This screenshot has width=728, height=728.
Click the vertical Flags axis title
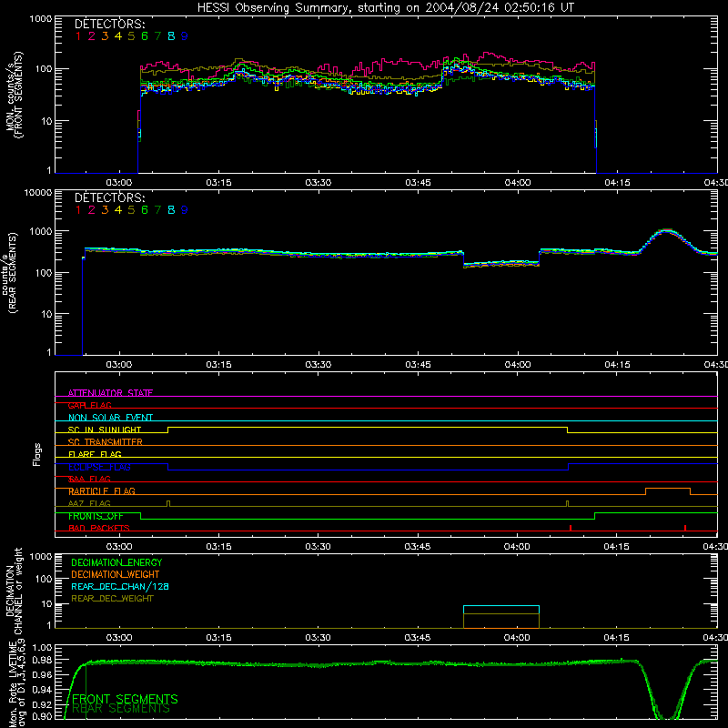point(37,454)
